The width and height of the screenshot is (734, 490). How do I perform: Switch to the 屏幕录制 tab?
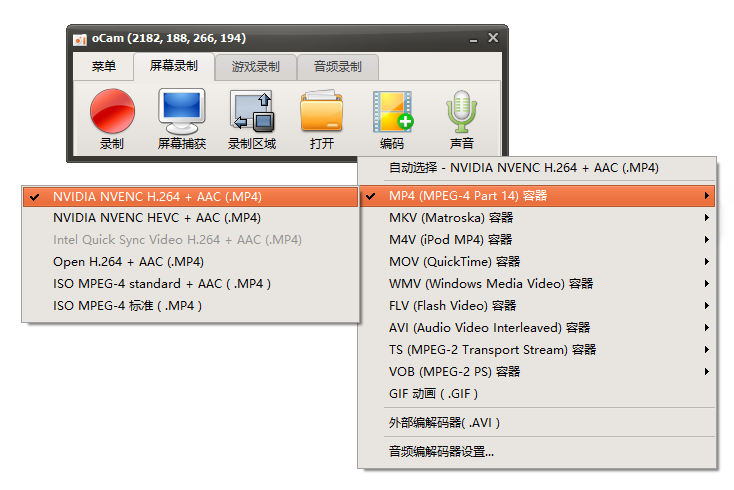(174, 66)
